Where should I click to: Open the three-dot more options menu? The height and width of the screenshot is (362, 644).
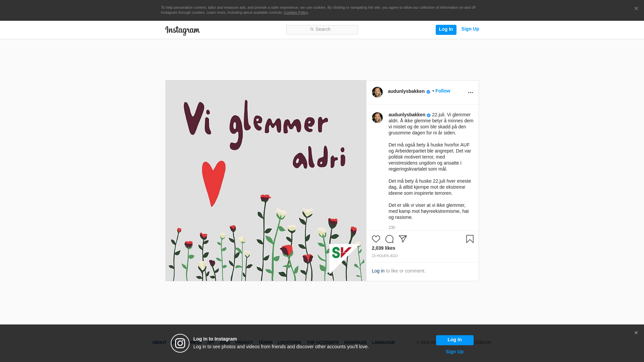[470, 93]
